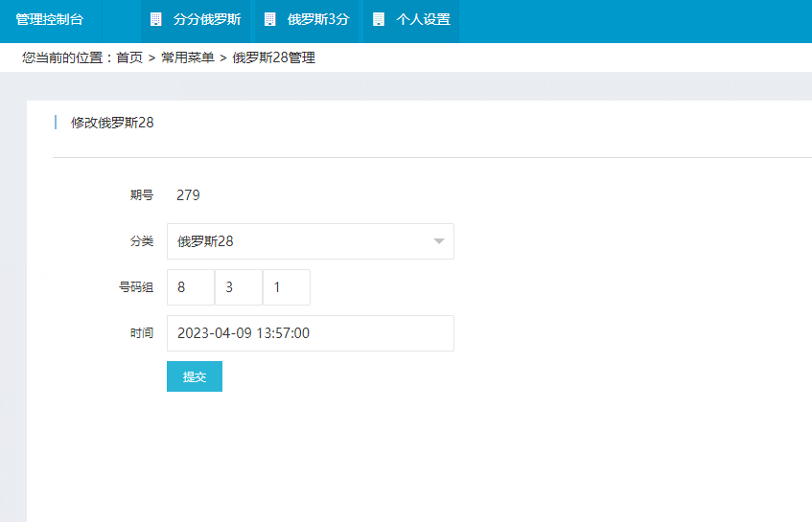Screen dimensions: 812x522
Task: Open the 分分俄罗斯 menu item
Action: [207, 19]
